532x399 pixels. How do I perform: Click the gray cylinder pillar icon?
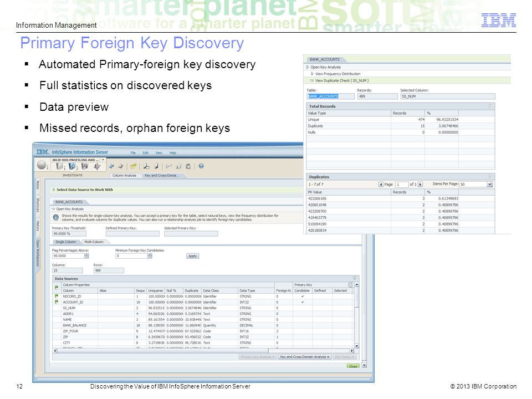click(x=60, y=166)
